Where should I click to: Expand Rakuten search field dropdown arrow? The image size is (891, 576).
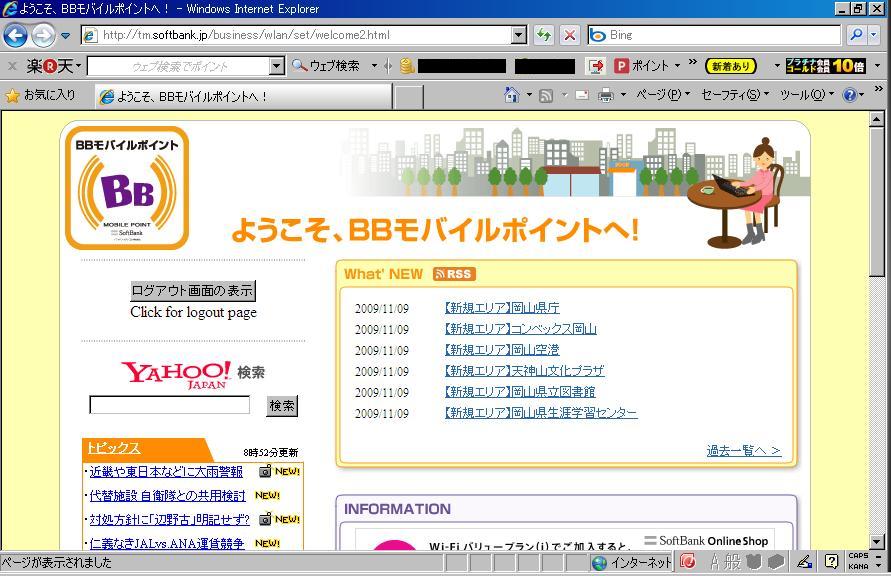(x=277, y=66)
